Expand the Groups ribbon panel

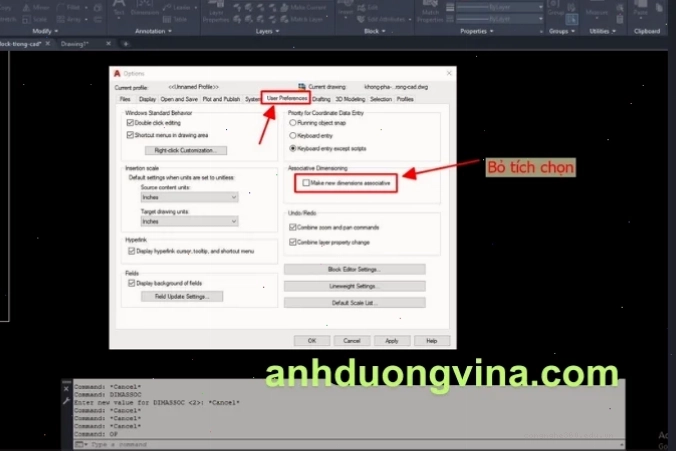click(562, 31)
